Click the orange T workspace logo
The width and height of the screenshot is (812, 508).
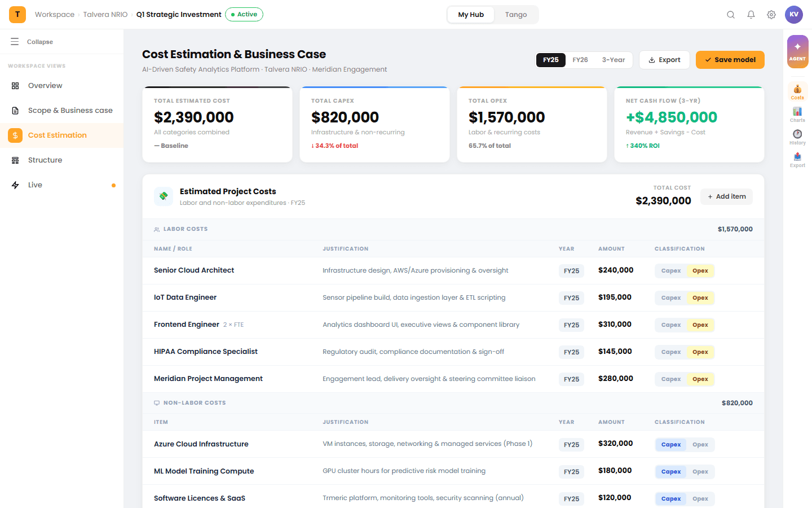(x=17, y=15)
